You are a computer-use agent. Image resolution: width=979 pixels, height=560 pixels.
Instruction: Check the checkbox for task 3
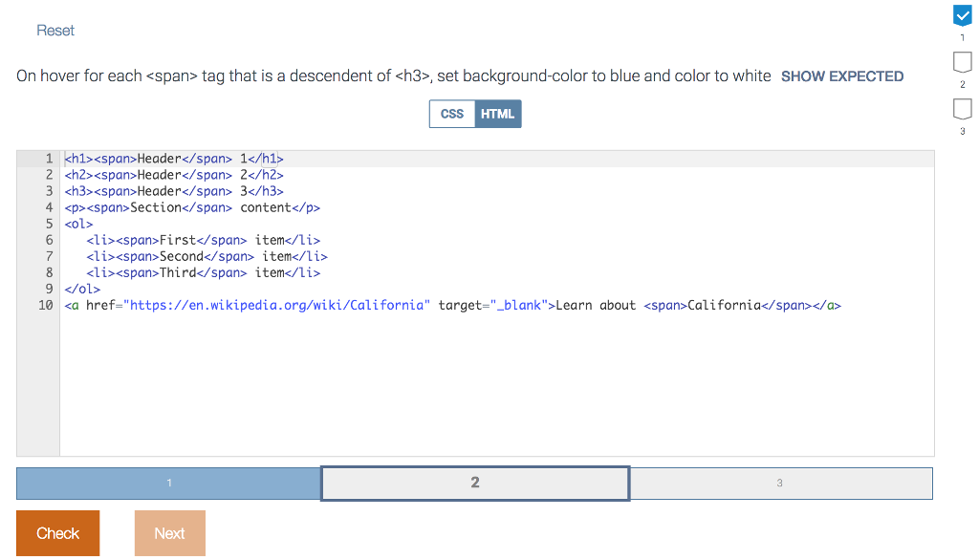[963, 108]
